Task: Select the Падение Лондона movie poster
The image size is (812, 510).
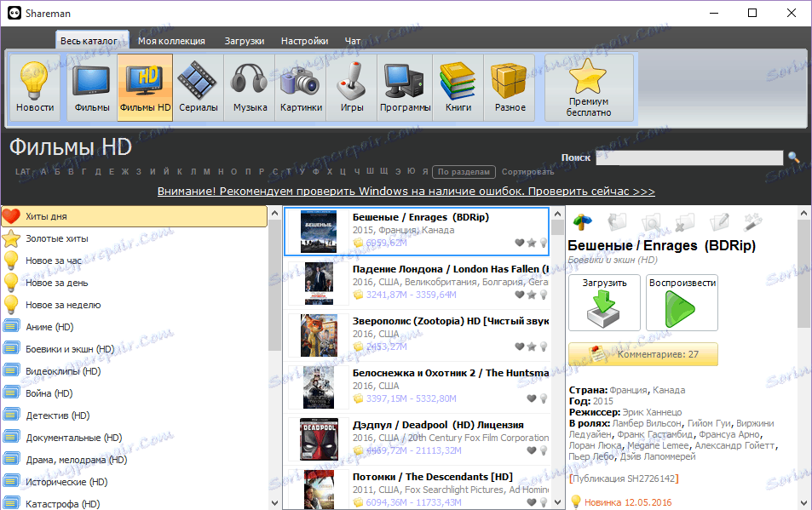Action: [319, 284]
